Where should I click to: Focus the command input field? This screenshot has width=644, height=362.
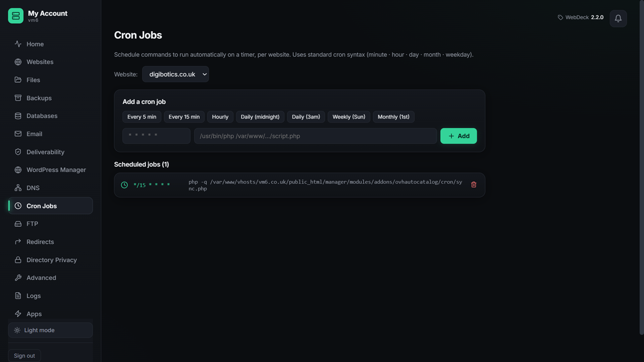point(315,136)
